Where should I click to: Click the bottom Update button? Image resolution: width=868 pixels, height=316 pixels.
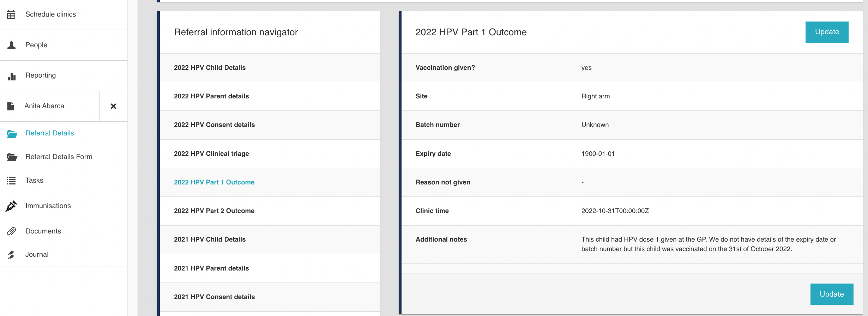(x=832, y=294)
